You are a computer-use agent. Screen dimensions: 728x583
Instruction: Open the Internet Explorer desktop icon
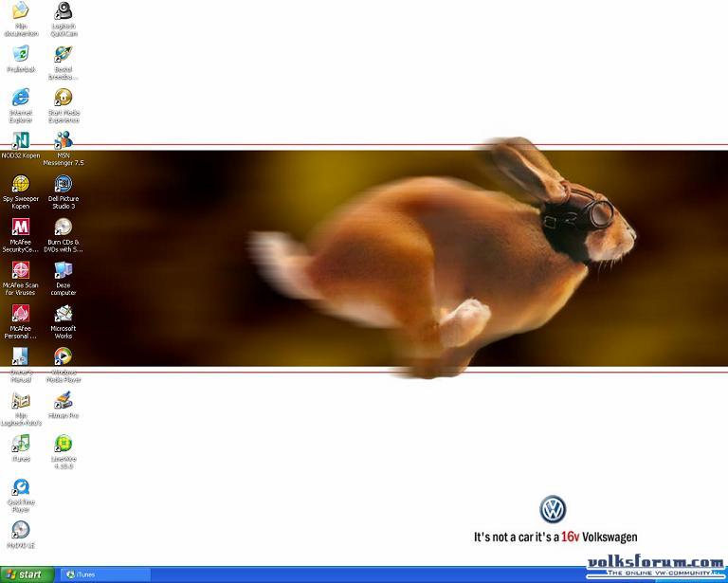click(x=21, y=97)
